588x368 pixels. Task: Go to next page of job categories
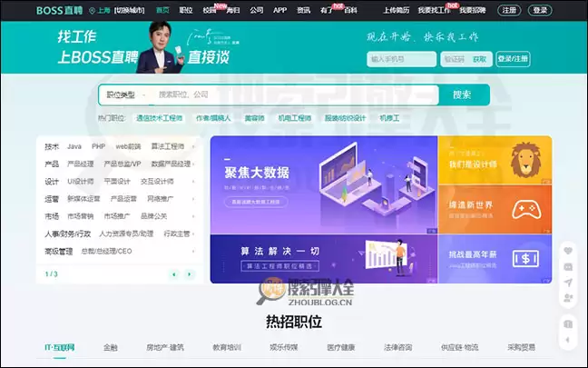190,274
